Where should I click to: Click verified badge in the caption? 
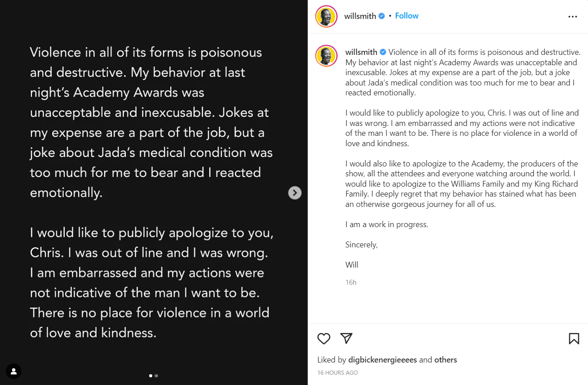click(383, 52)
